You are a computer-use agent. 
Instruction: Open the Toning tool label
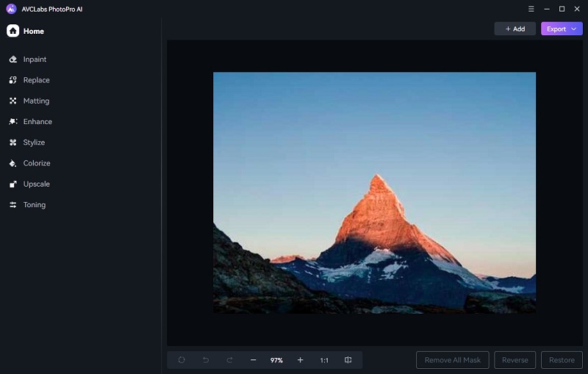click(35, 204)
